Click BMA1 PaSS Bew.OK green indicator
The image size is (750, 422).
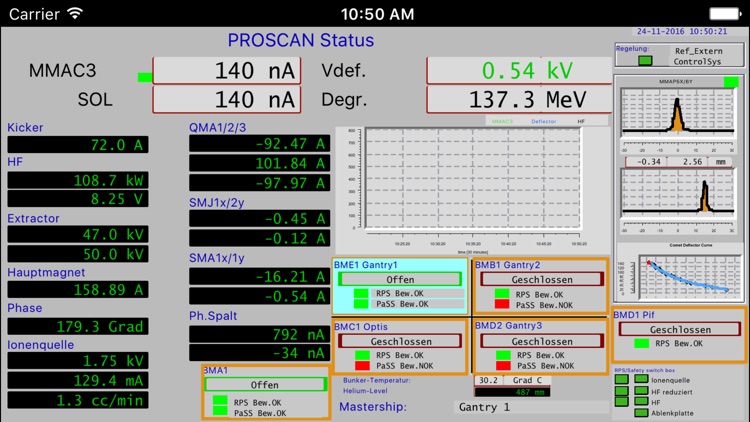pos(220,411)
